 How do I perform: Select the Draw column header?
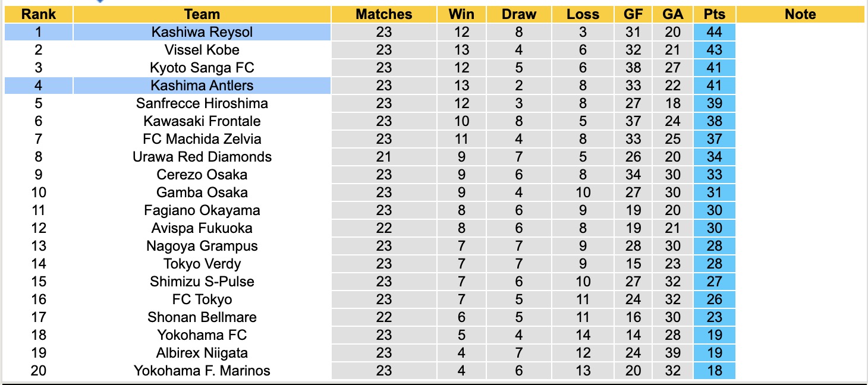coord(518,14)
